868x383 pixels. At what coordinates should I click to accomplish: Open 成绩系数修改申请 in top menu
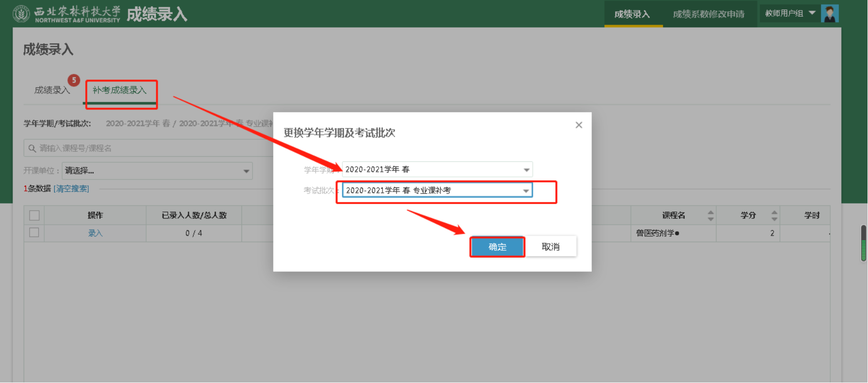point(708,14)
